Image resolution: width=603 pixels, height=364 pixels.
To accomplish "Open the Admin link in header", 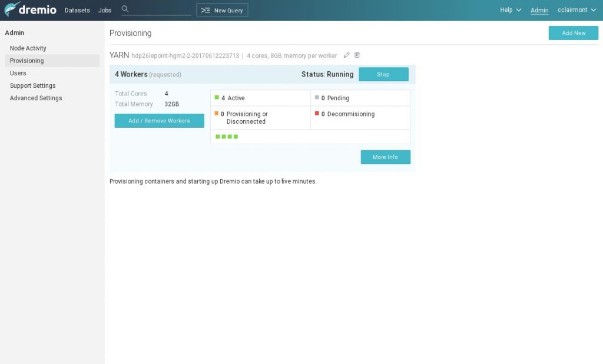I will [539, 10].
